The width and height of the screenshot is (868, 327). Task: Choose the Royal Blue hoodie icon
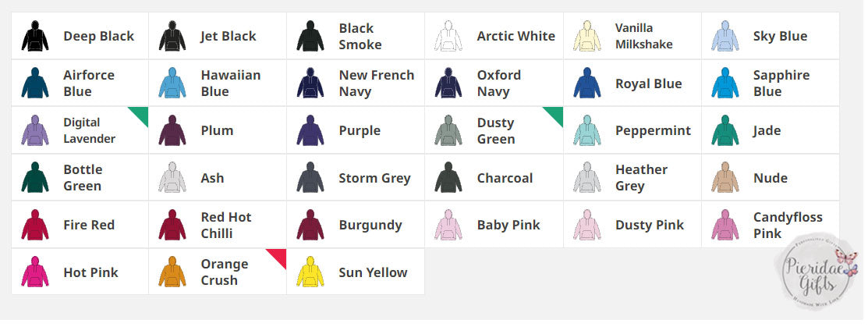(586, 84)
